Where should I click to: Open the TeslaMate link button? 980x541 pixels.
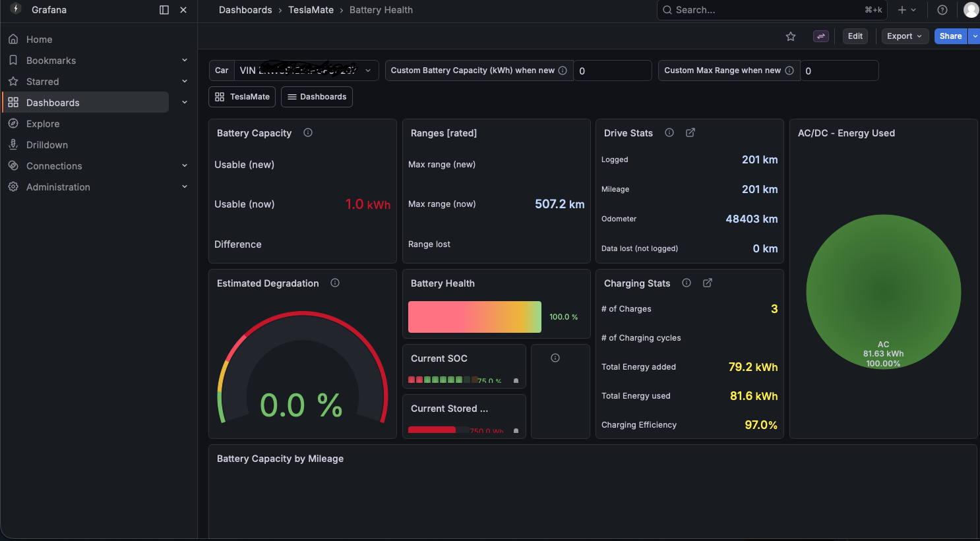click(x=242, y=97)
